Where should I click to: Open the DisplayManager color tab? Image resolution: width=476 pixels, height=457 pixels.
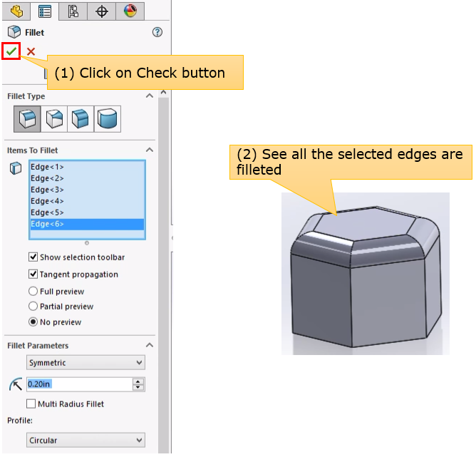tap(130, 11)
